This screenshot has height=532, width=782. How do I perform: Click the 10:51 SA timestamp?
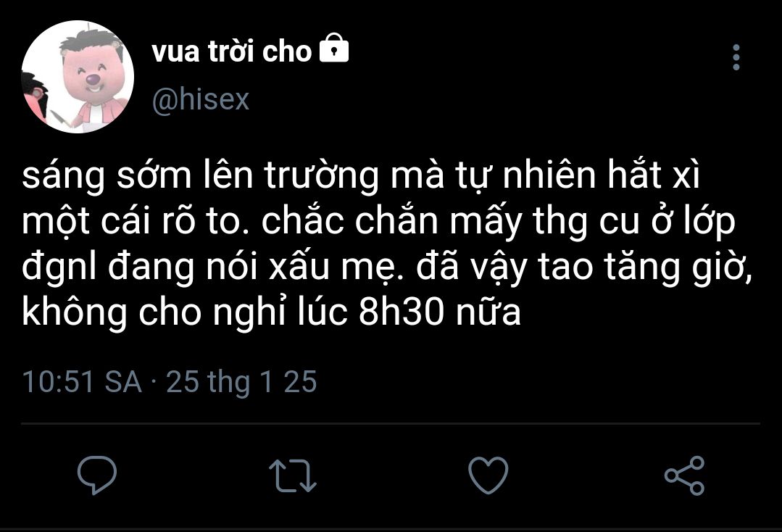click(83, 382)
